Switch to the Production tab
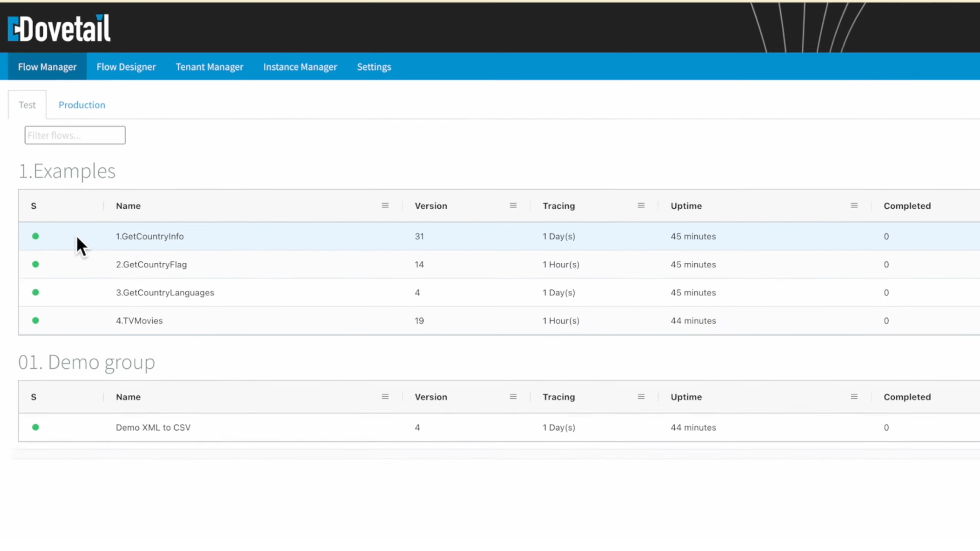 (82, 105)
